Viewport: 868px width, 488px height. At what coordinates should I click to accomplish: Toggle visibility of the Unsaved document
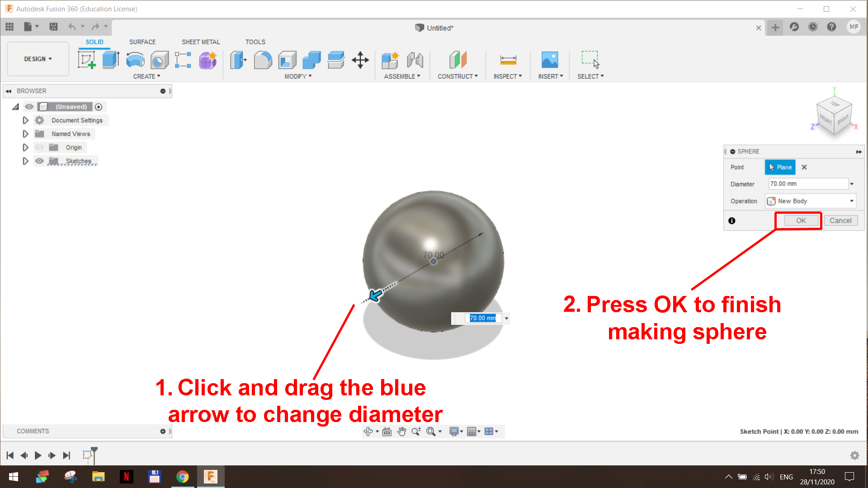29,107
